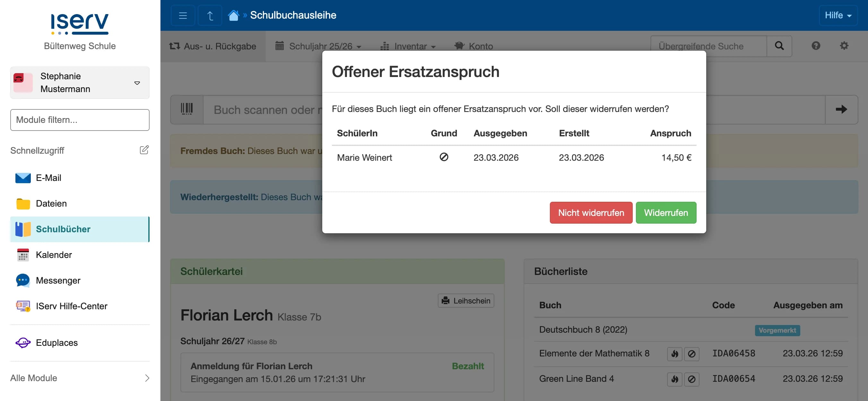868x401 pixels.
Task: Navigate home with the house icon
Action: pyautogui.click(x=233, y=15)
